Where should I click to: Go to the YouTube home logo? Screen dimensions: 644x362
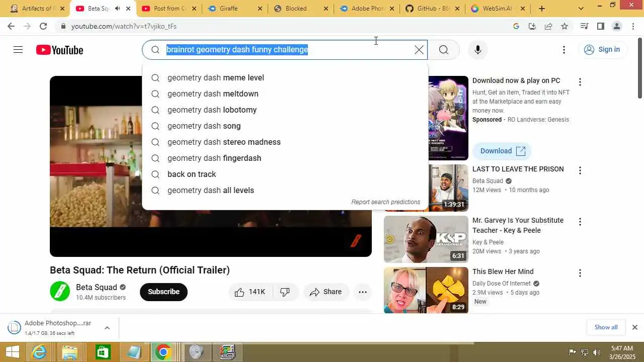(59, 50)
